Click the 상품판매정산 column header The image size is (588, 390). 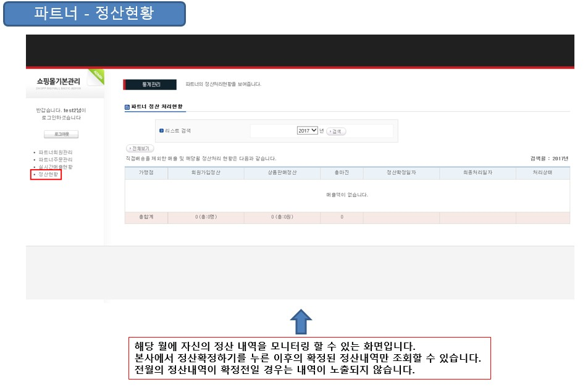pyautogui.click(x=282, y=173)
